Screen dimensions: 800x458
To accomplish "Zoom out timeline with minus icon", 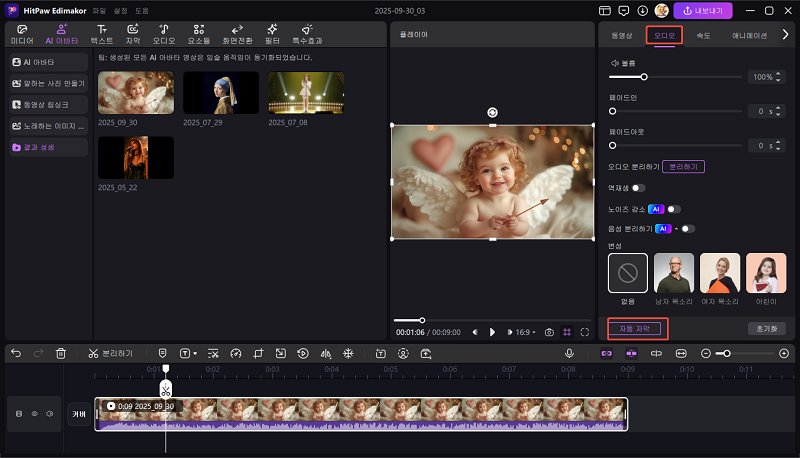I will (706, 353).
